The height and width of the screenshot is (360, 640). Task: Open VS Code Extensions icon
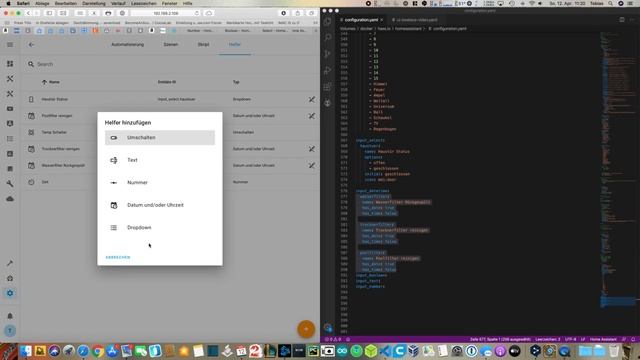pos(327,87)
